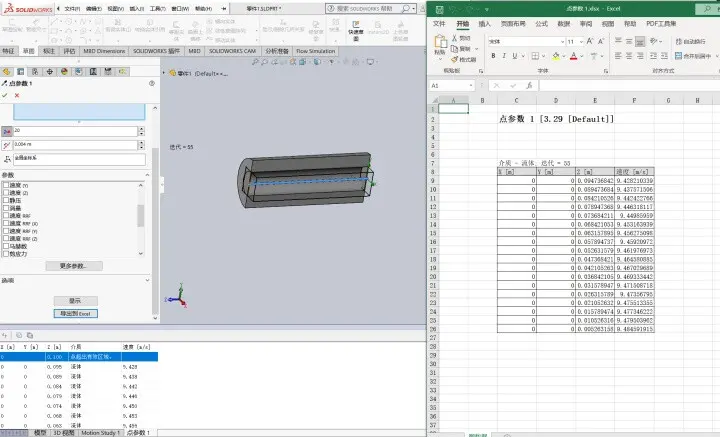Toggle Bold formatting in Excel
Image resolution: width=720 pixels, height=437 pixels.
coord(493,56)
